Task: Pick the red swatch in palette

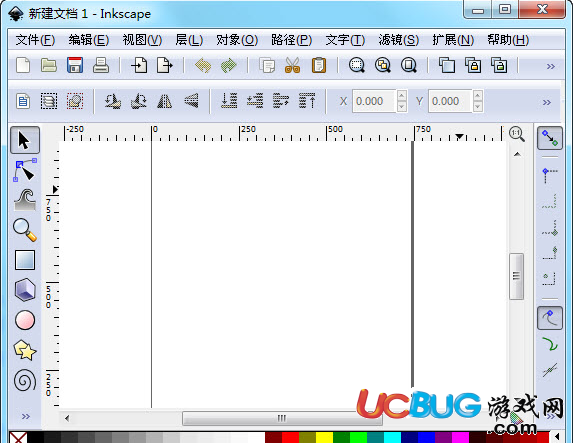Action: tap(291, 437)
